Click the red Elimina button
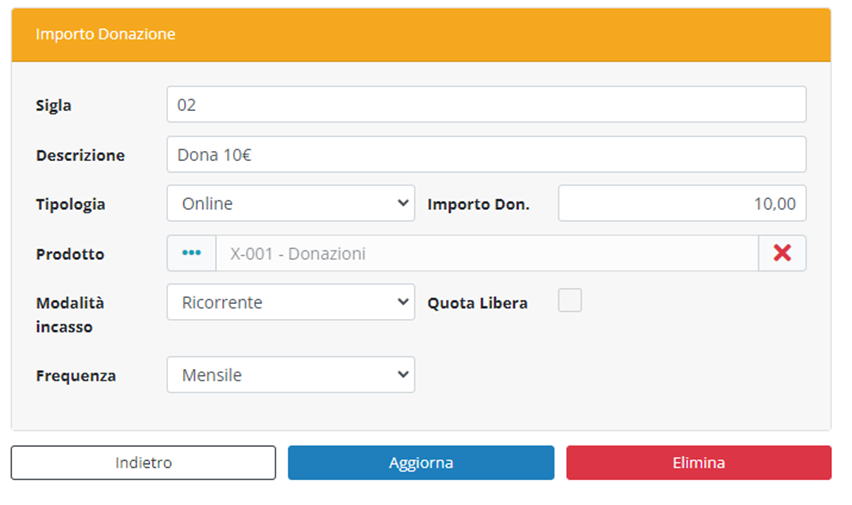Image resolution: width=852 pixels, height=505 pixels. pyautogui.click(x=698, y=463)
